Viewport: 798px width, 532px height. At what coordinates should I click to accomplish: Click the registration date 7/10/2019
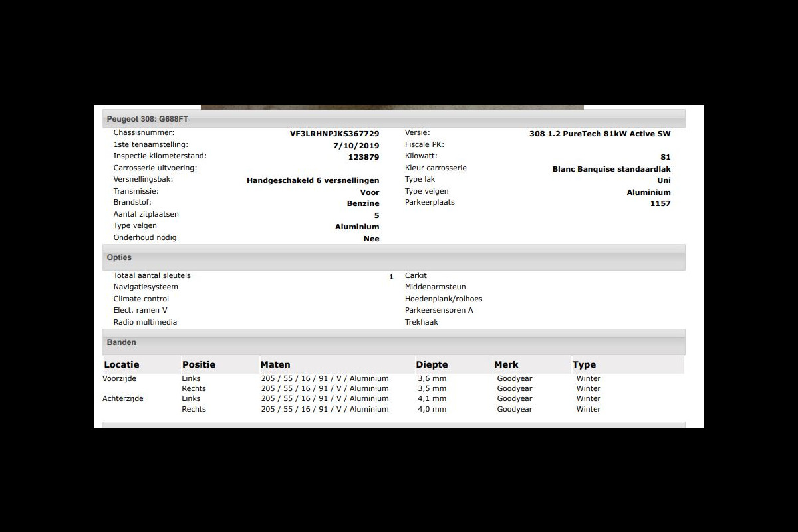coord(356,146)
